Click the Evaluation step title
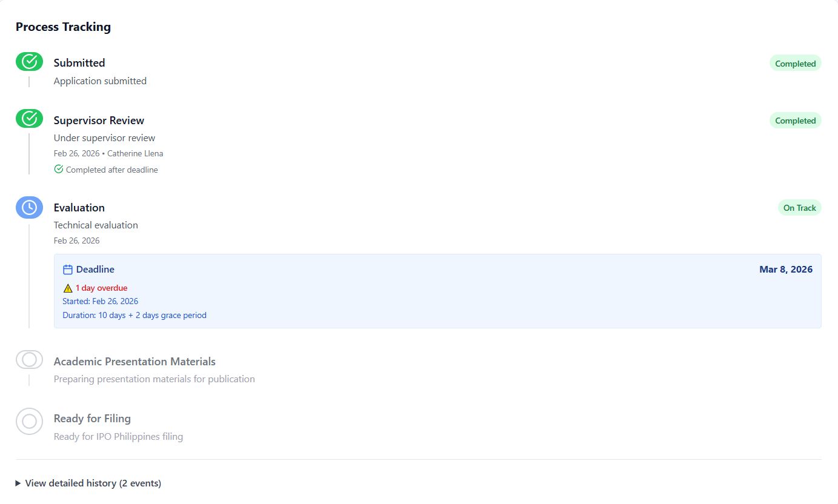Screen dimensions: 838x504 (79, 208)
